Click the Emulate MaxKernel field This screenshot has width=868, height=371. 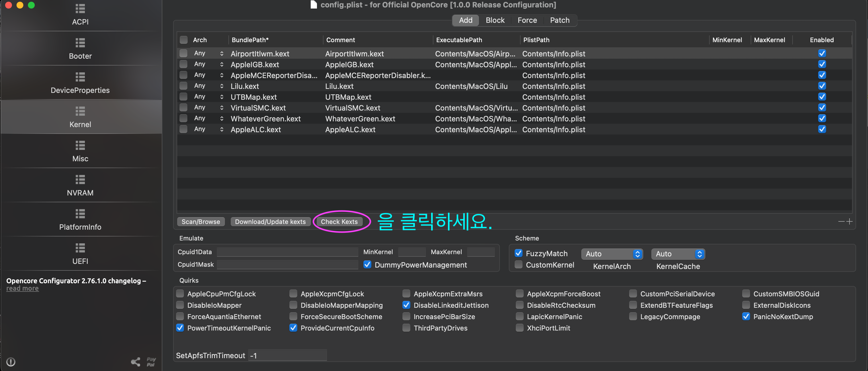[x=481, y=252]
